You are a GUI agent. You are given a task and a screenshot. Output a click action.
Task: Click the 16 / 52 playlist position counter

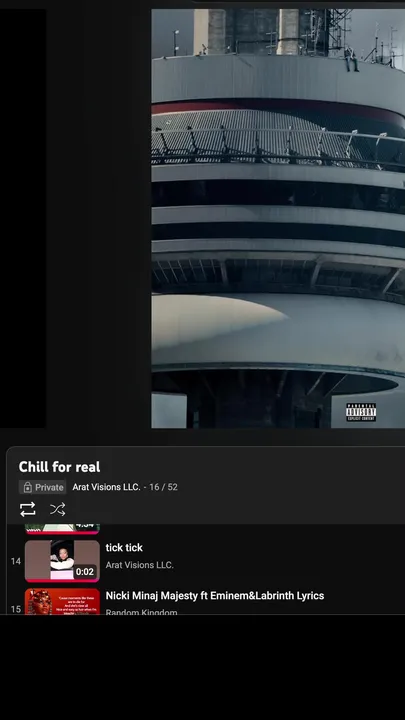pos(163,487)
